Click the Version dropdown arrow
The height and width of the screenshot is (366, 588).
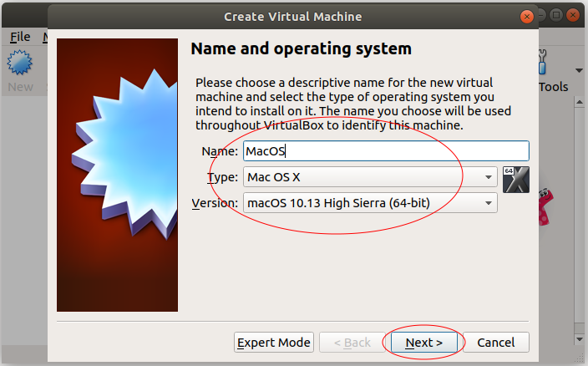tap(489, 203)
